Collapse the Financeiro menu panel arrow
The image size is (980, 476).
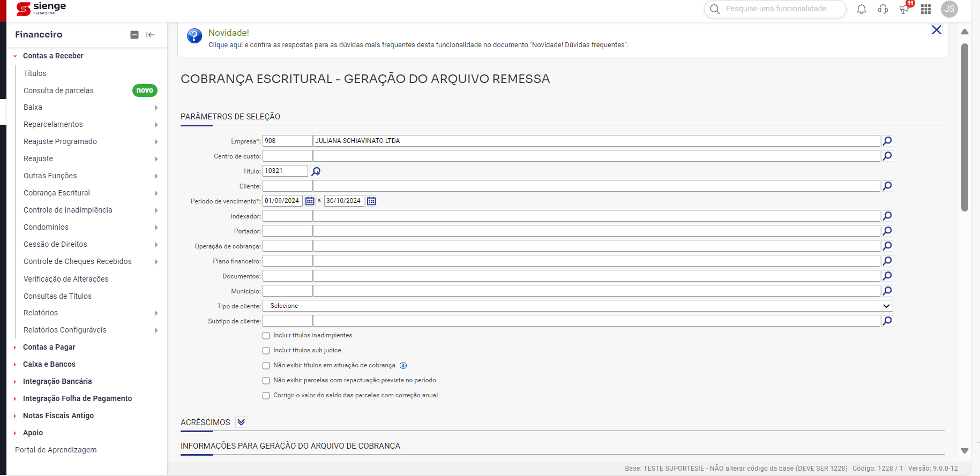tap(151, 35)
